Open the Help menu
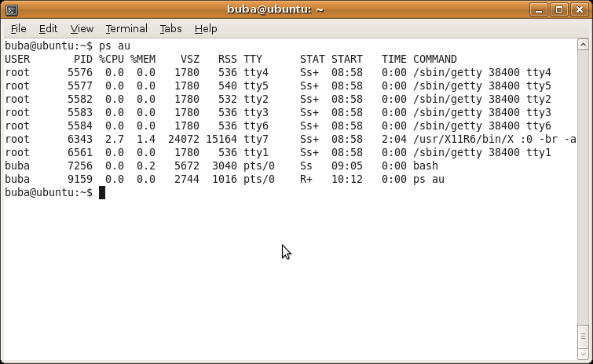This screenshot has height=364, width=593. (206, 29)
